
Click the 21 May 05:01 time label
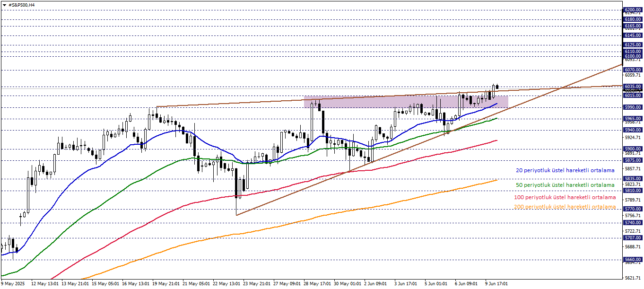coord(196,284)
